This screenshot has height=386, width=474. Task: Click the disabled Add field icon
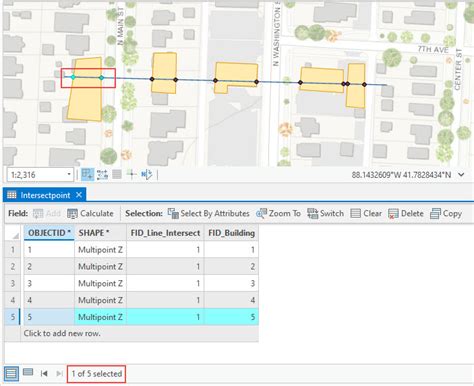pyautogui.click(x=38, y=214)
